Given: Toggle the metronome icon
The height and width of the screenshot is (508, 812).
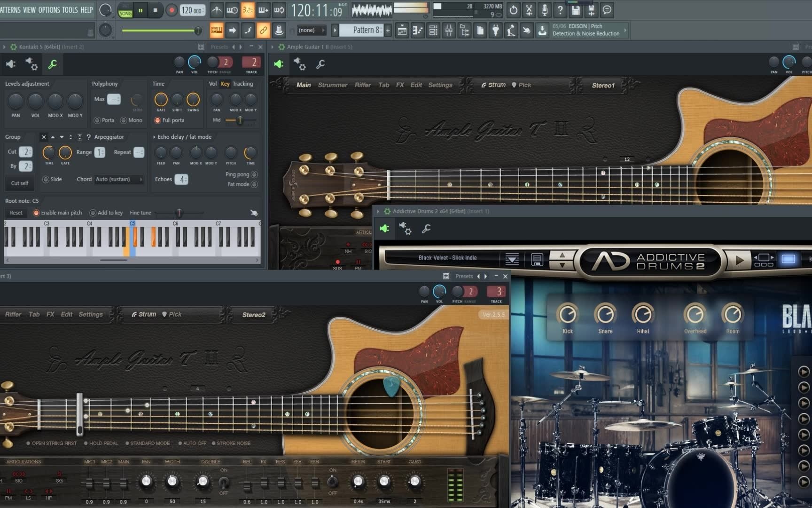Looking at the screenshot, I should [217, 10].
